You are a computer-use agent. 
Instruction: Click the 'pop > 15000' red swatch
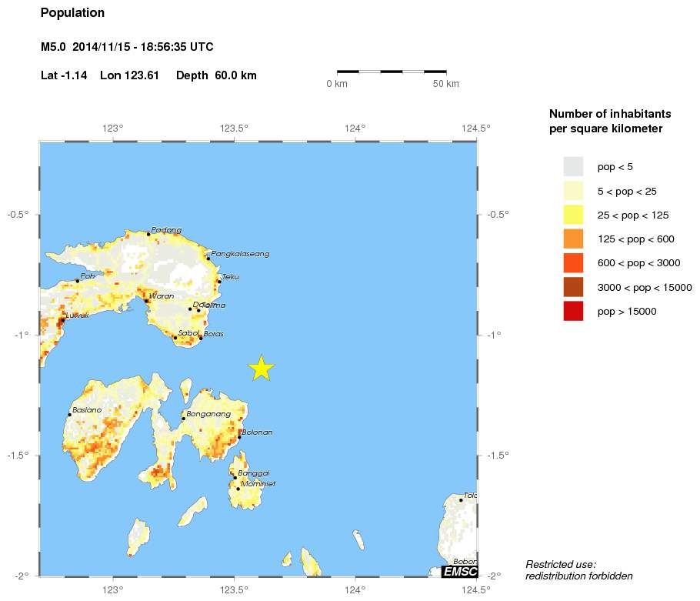click(573, 311)
